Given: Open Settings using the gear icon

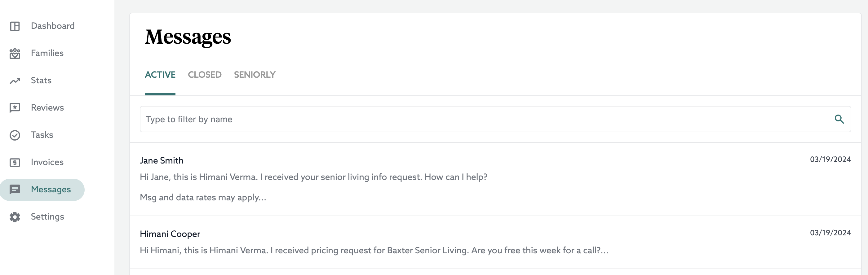Looking at the screenshot, I should (x=15, y=216).
